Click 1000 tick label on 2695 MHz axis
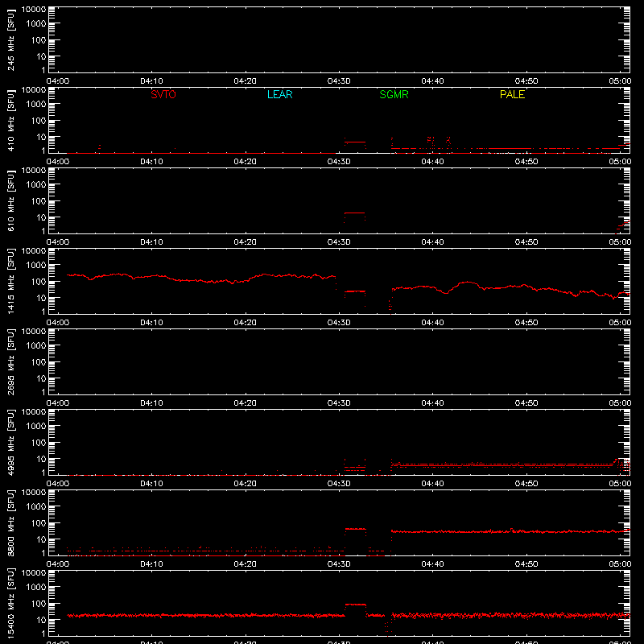The image size is (644, 644). 36,346
